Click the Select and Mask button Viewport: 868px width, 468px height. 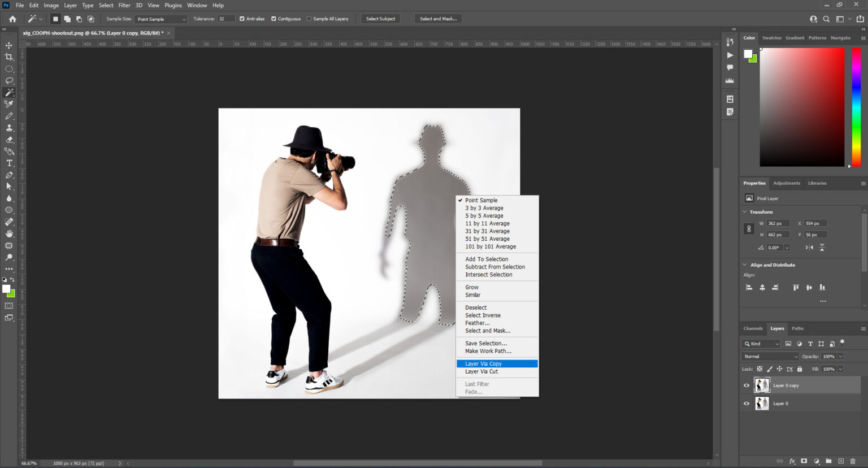click(x=439, y=19)
